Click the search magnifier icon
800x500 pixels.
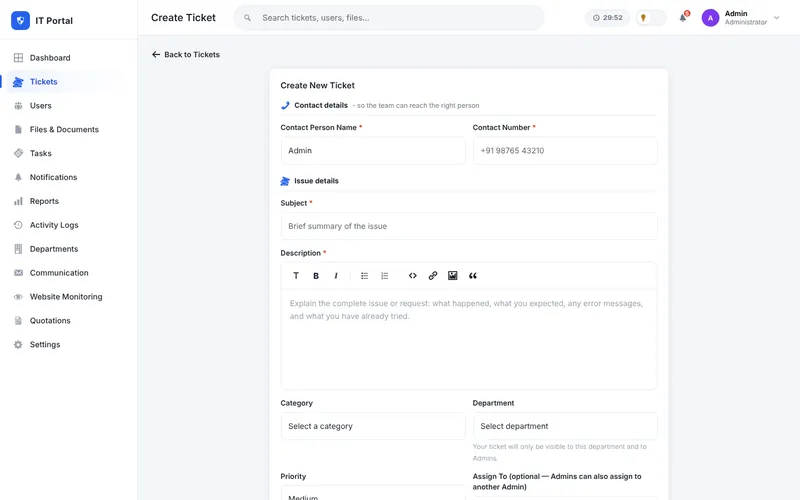pos(247,18)
